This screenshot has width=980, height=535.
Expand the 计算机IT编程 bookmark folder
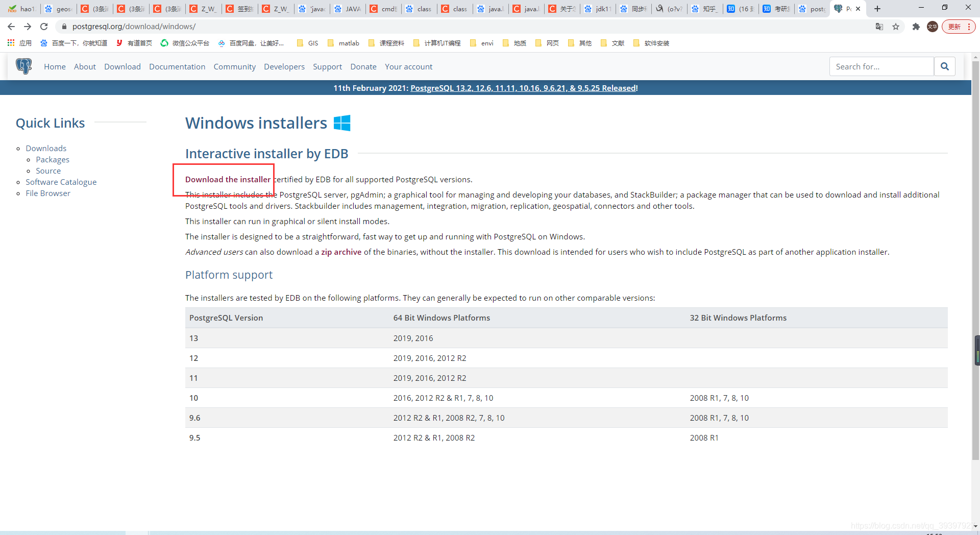(437, 43)
